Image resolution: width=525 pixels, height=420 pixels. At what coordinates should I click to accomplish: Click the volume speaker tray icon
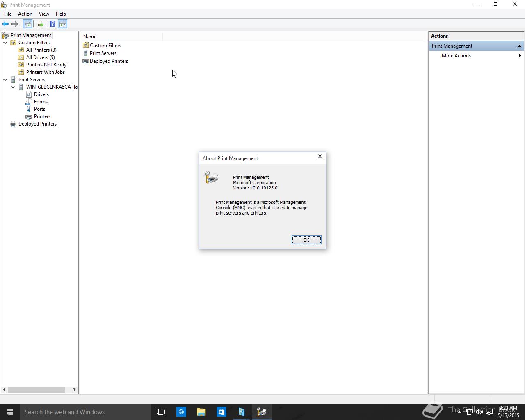[479, 412]
